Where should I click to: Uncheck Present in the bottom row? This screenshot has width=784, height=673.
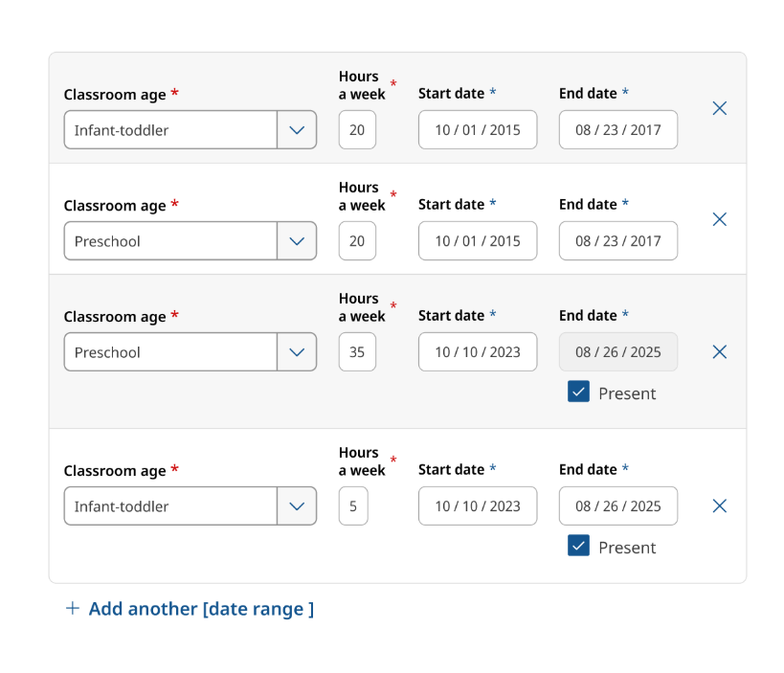(578, 546)
